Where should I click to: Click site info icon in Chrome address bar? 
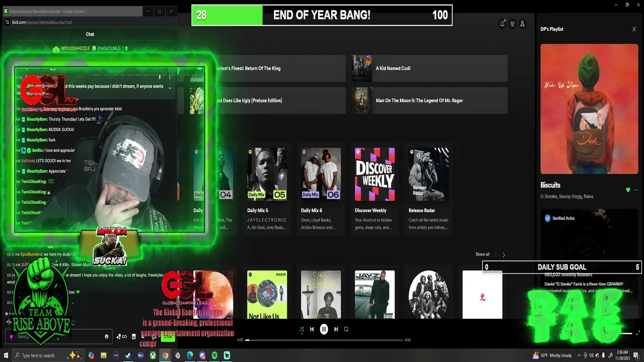tap(7, 22)
